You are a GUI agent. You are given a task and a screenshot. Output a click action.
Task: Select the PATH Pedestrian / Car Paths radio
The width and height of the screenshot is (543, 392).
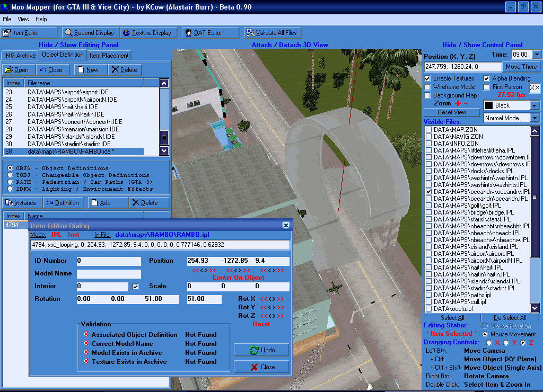[x=10, y=182]
